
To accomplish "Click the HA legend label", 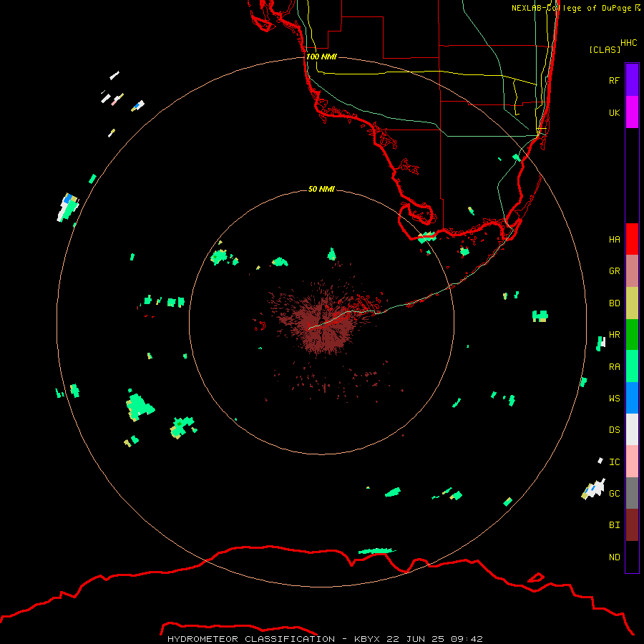I will [x=614, y=239].
